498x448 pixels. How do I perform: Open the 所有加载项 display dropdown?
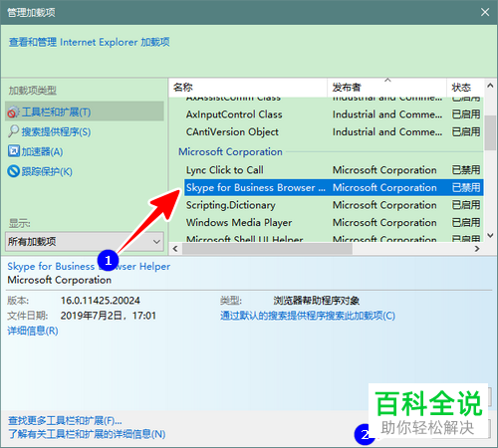pos(85,241)
